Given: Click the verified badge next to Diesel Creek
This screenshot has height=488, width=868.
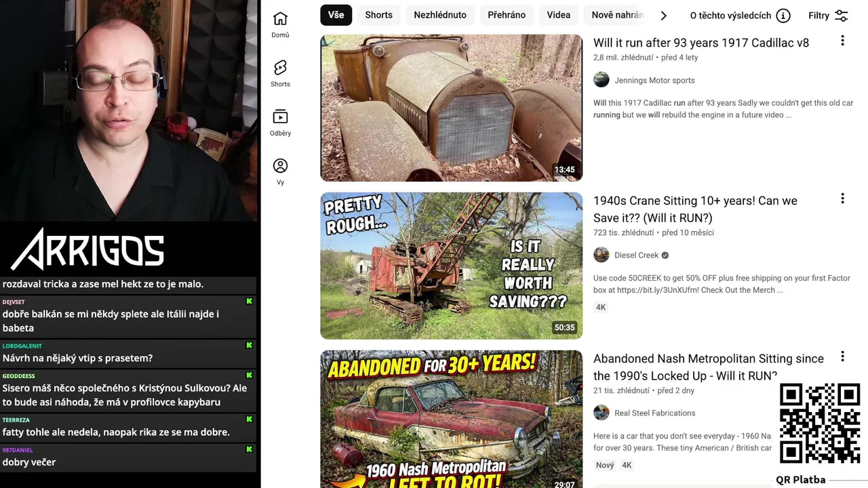Looking at the screenshot, I should coord(665,256).
